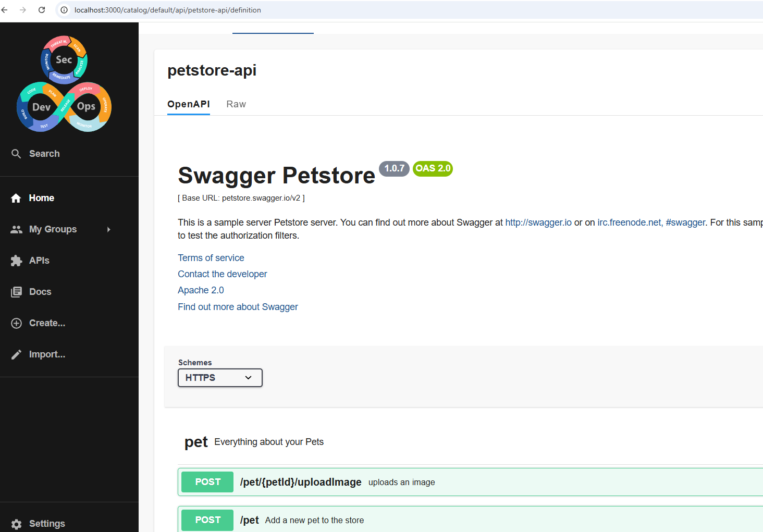Expand the My Groups submenu arrow
This screenshot has width=763, height=532.
point(108,229)
